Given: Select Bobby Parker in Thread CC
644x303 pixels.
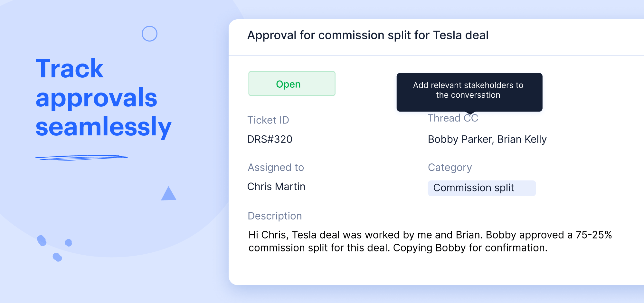Looking at the screenshot, I should (460, 139).
